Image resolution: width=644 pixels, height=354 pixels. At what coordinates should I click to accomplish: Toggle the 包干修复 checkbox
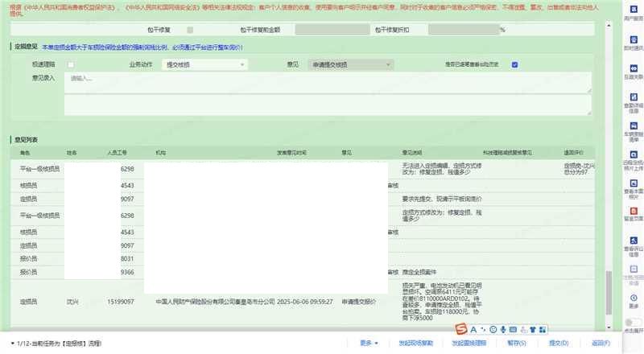[x=190, y=30]
